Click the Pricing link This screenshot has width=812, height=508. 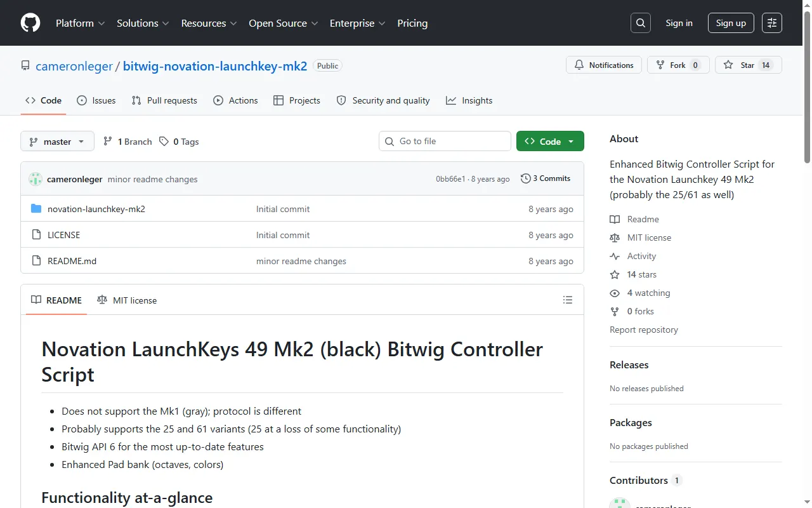click(x=412, y=23)
